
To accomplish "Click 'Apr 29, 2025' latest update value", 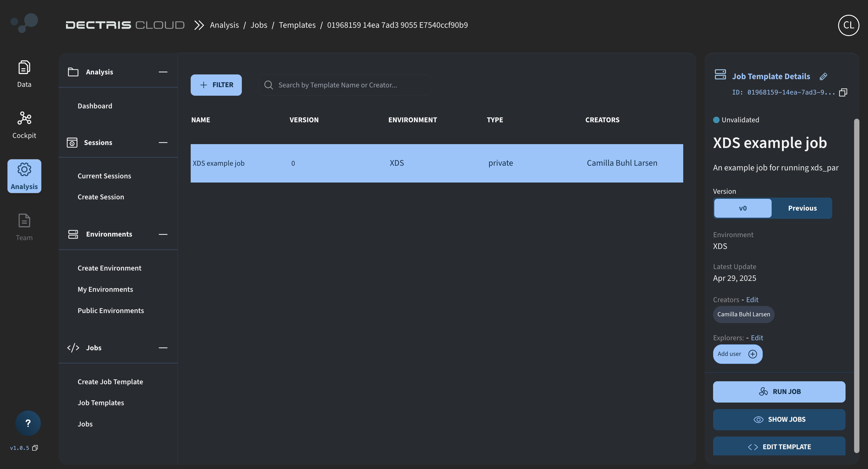I will click(734, 279).
